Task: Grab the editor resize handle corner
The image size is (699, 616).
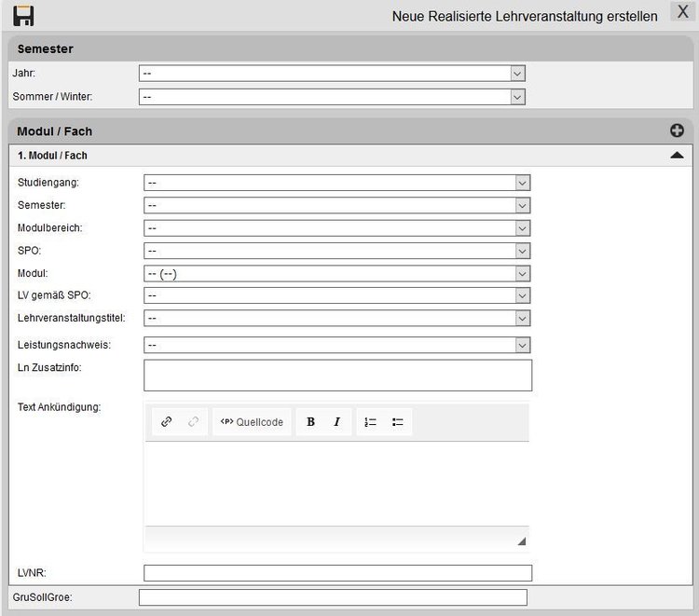Action: click(x=521, y=541)
